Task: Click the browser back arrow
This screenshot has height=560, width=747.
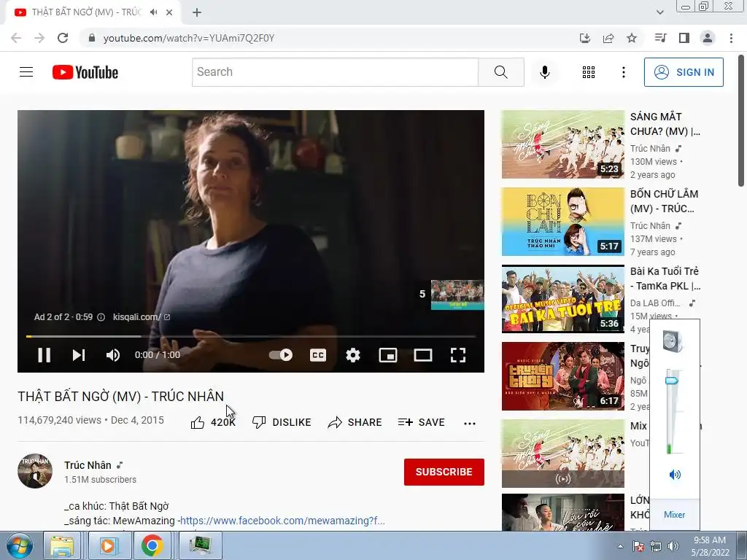Action: [16, 38]
